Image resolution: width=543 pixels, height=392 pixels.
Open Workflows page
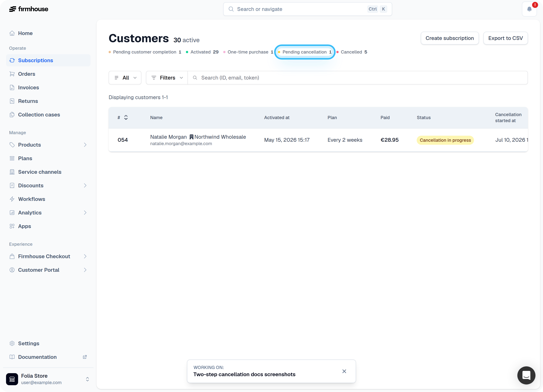(x=48, y=199)
